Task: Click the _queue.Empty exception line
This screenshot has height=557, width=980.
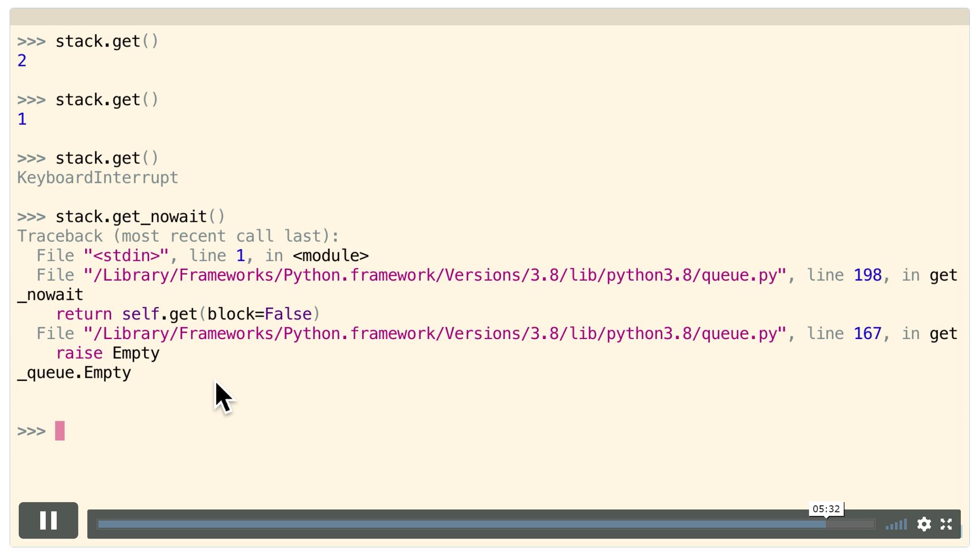Action: tap(74, 372)
